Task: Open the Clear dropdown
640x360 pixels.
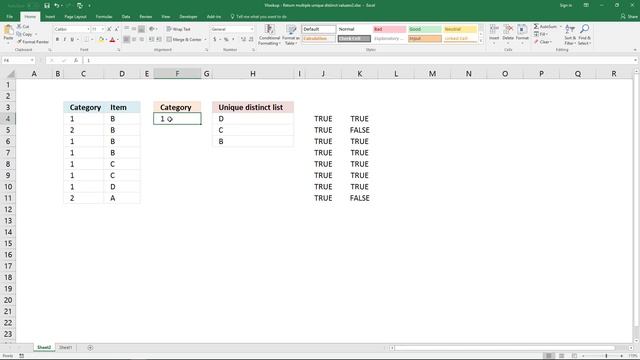Action: 544,42
